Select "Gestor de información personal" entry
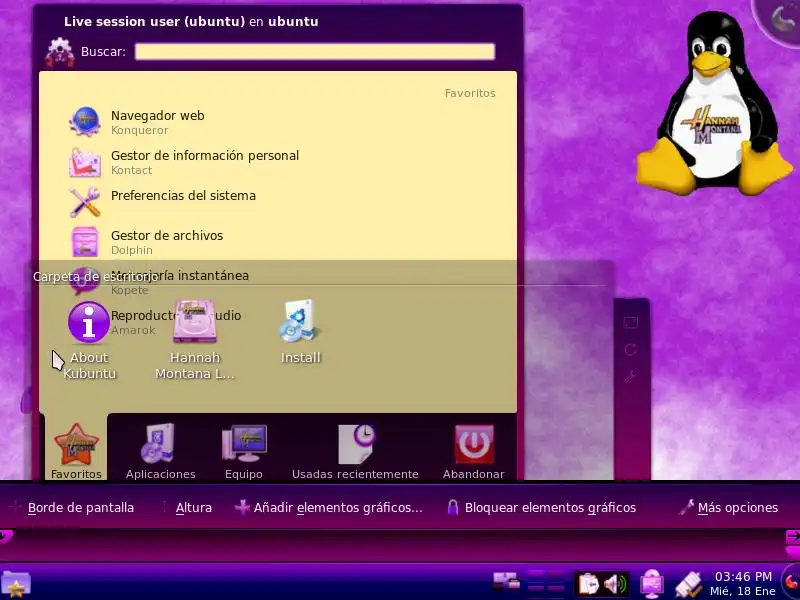The height and width of the screenshot is (600, 800). [x=205, y=156]
